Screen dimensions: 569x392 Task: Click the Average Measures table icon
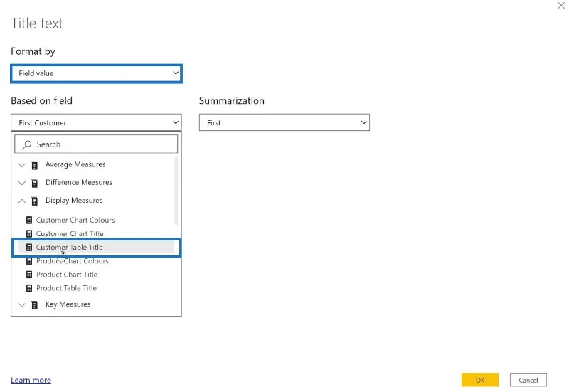pyautogui.click(x=34, y=165)
